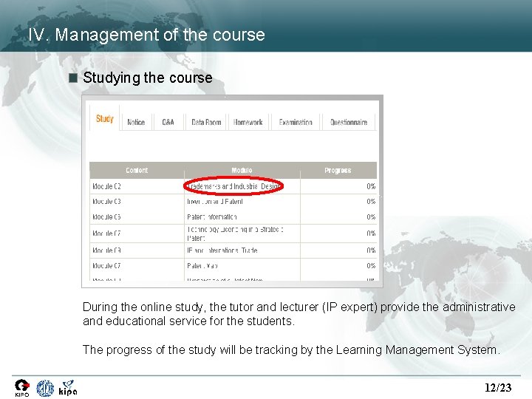Open the Study tab

pos(104,118)
